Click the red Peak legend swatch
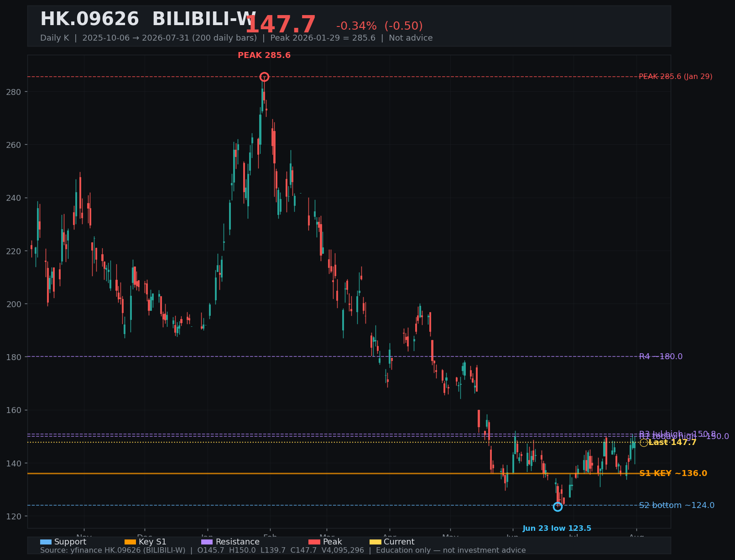 tap(314, 542)
